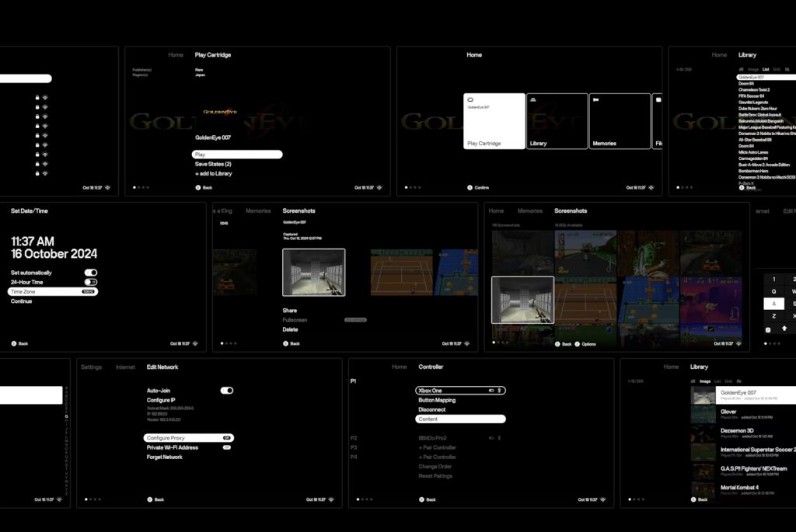796x532 pixels.
Task: Switch to Memories tab in Screenshots grid
Action: (530, 211)
